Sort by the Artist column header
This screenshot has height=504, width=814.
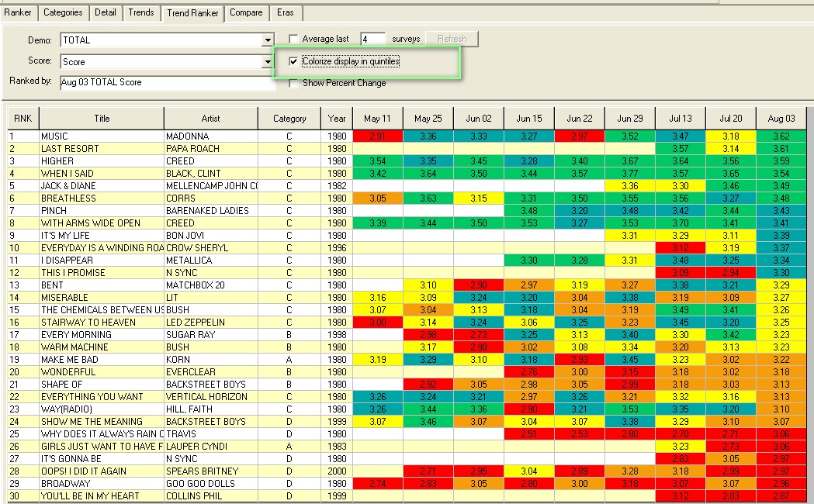tap(211, 119)
